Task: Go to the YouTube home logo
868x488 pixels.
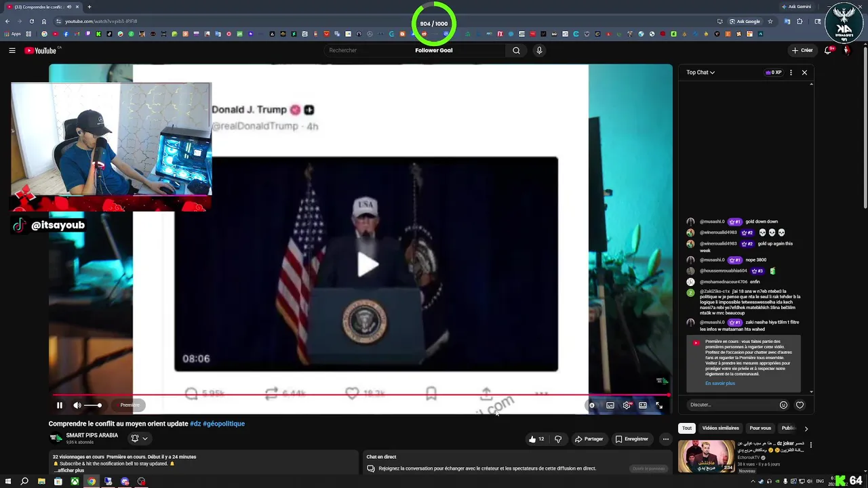Action: point(42,50)
